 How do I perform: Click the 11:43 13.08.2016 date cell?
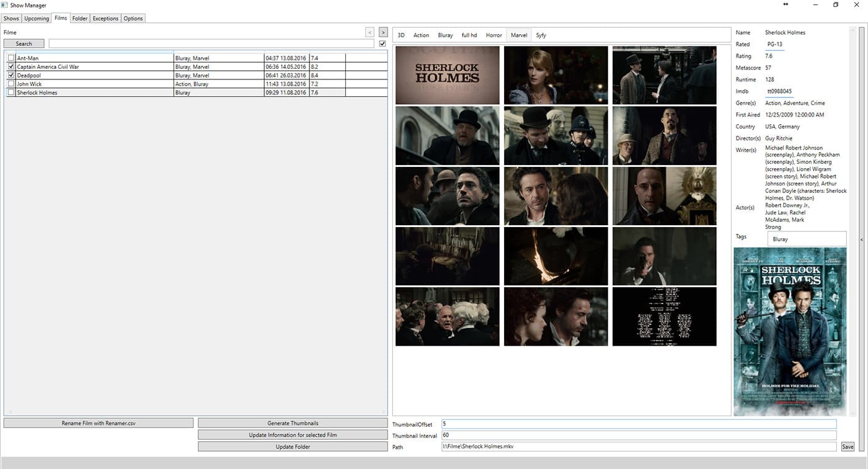(x=286, y=84)
